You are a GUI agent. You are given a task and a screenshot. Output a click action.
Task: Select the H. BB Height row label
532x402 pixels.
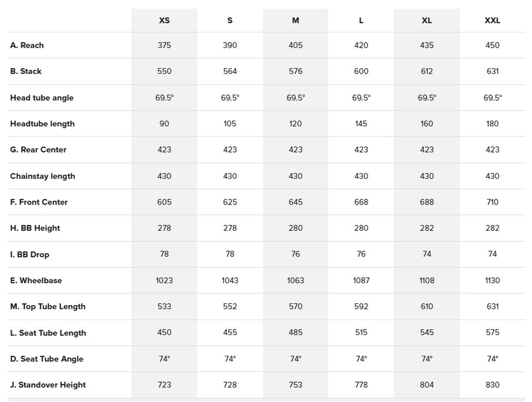(x=35, y=228)
